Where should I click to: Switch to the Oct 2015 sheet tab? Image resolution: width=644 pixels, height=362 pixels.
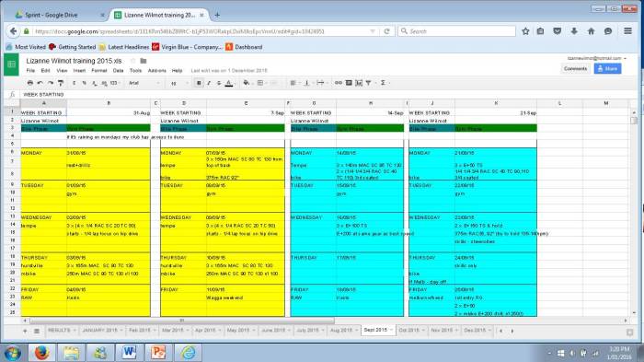[x=411, y=331]
